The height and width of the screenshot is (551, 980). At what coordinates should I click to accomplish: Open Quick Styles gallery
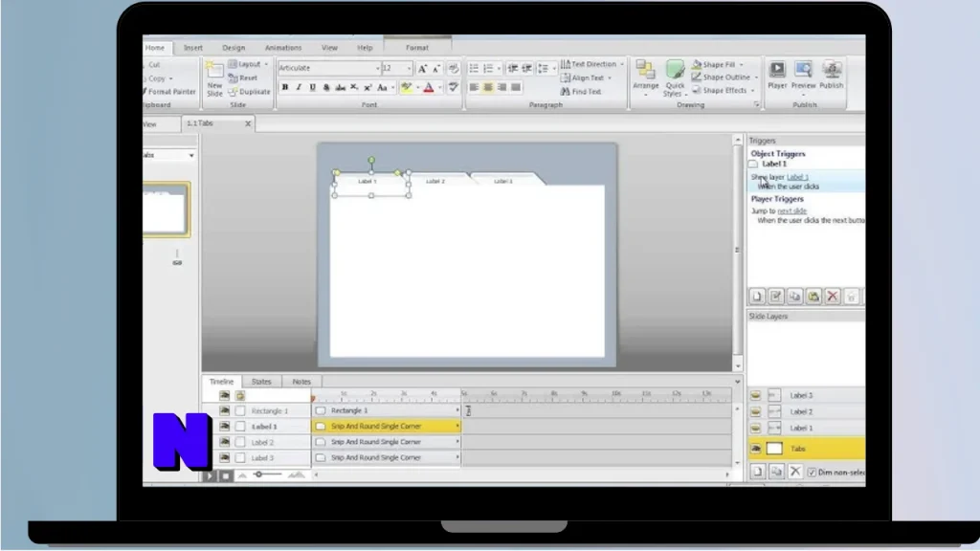coord(675,78)
